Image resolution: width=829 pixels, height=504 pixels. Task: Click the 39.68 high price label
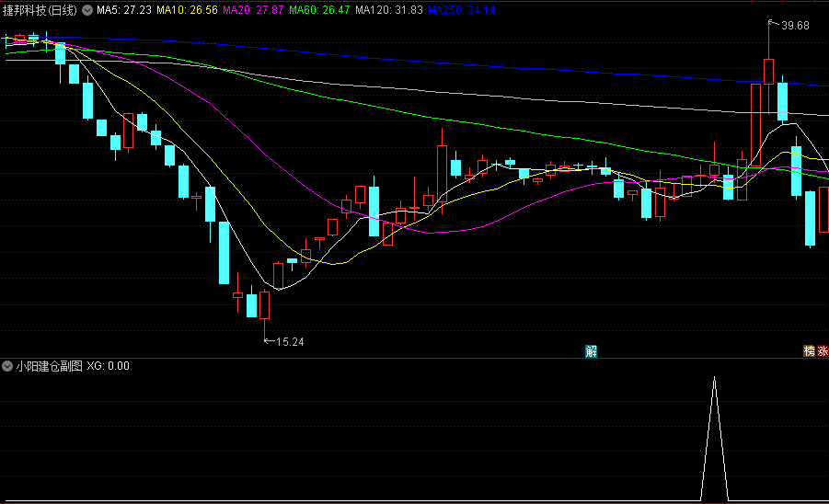coord(795,26)
